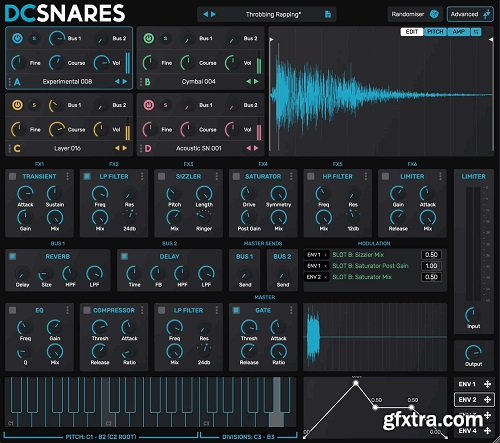
Task: Click the slot A volume knob
Action: 101,63
